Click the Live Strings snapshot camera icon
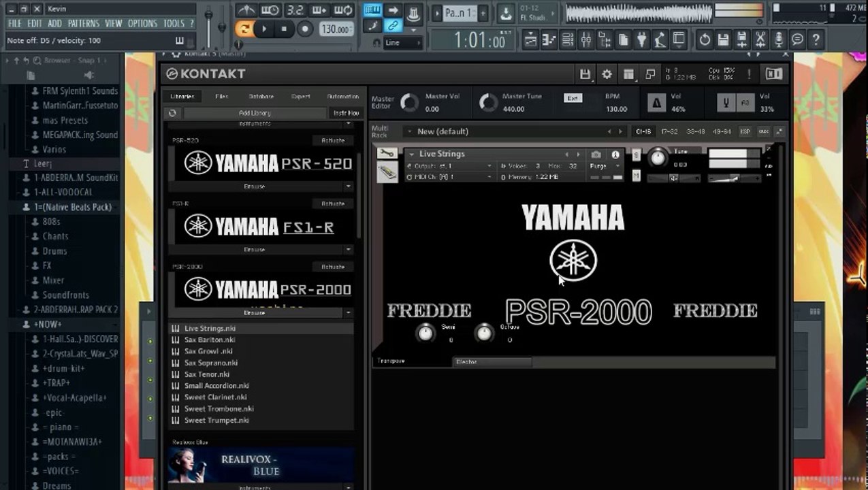Viewport: 868px width, 490px height. pyautogui.click(x=596, y=154)
